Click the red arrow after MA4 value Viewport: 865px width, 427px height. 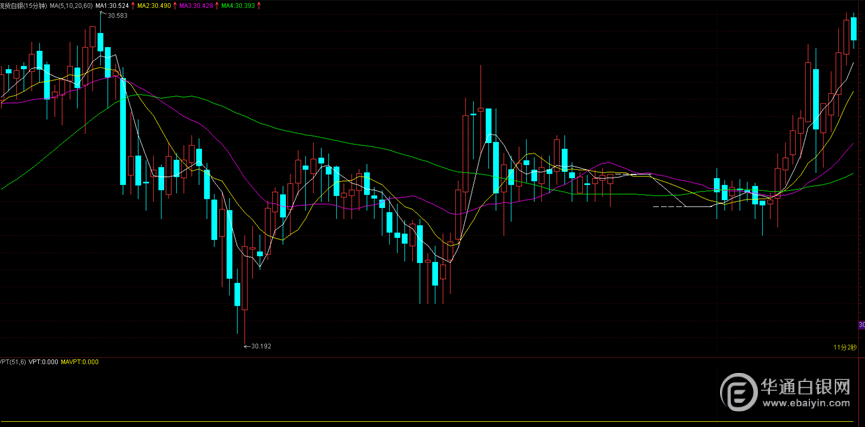pyautogui.click(x=259, y=6)
